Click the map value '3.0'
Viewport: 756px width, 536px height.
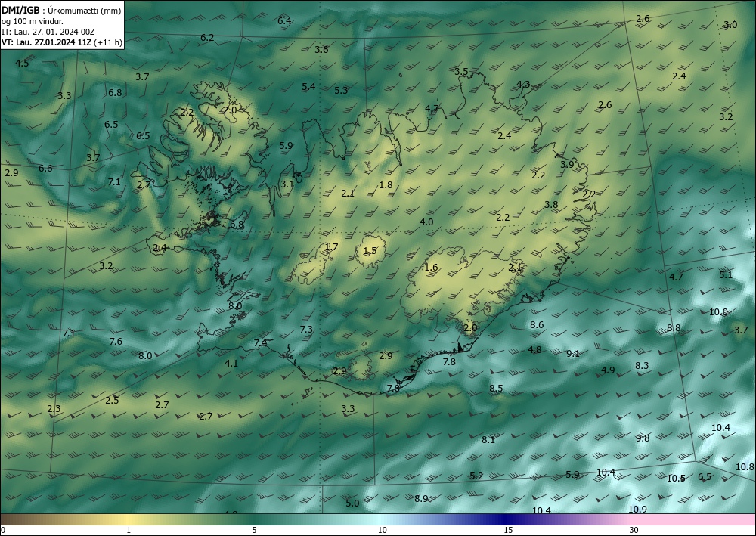click(x=730, y=25)
